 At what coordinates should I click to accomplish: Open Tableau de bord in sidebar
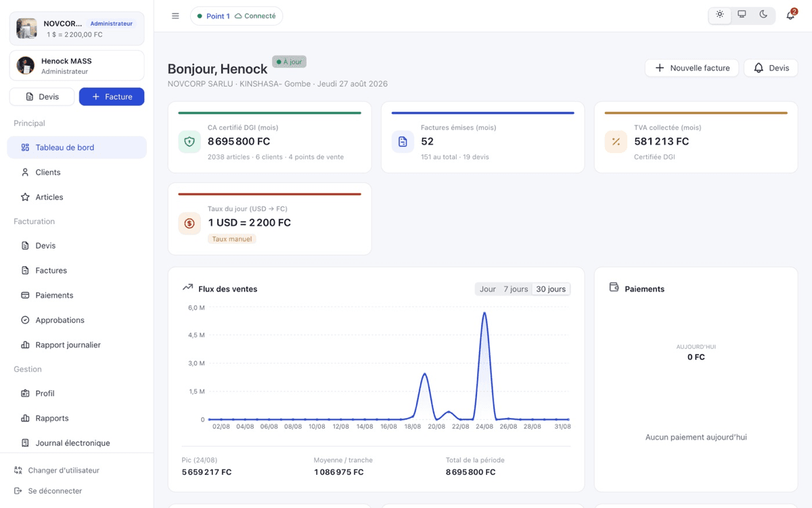coord(76,148)
